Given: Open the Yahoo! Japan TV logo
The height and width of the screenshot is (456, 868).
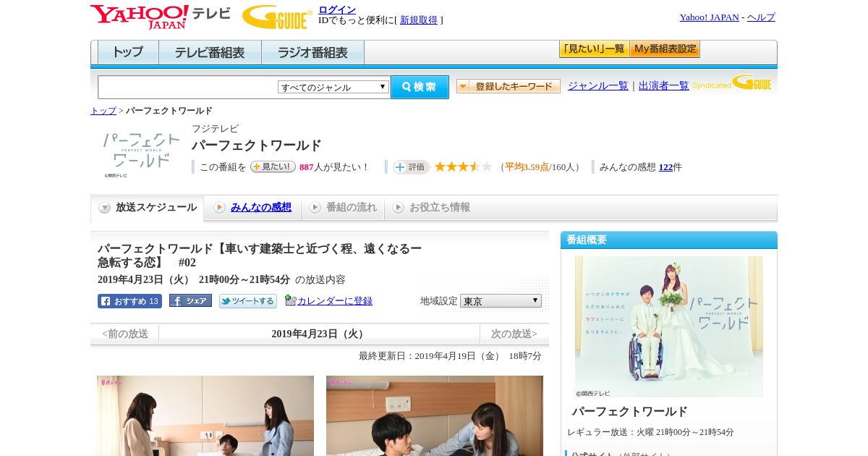Looking at the screenshot, I should (161, 16).
